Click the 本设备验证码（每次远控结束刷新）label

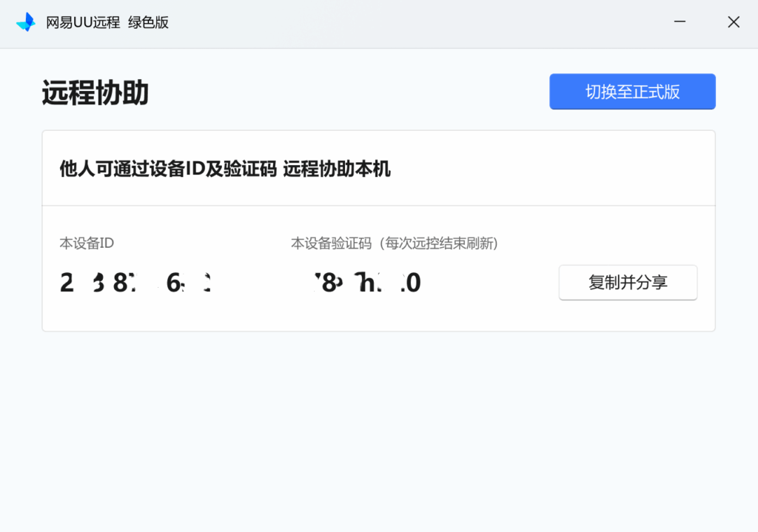[395, 243]
